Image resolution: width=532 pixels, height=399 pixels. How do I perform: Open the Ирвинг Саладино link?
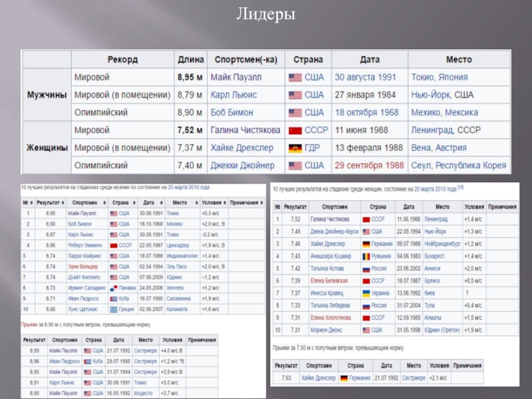point(87,288)
